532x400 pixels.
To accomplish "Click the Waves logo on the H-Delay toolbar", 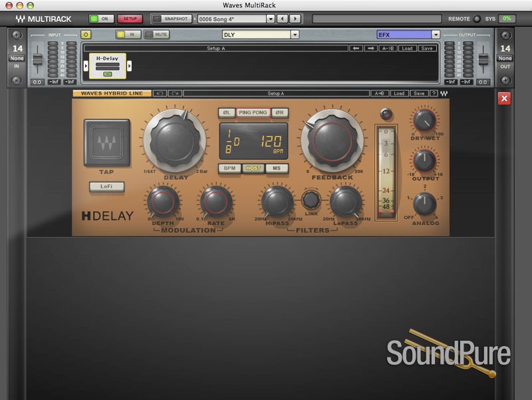I will coord(443,93).
